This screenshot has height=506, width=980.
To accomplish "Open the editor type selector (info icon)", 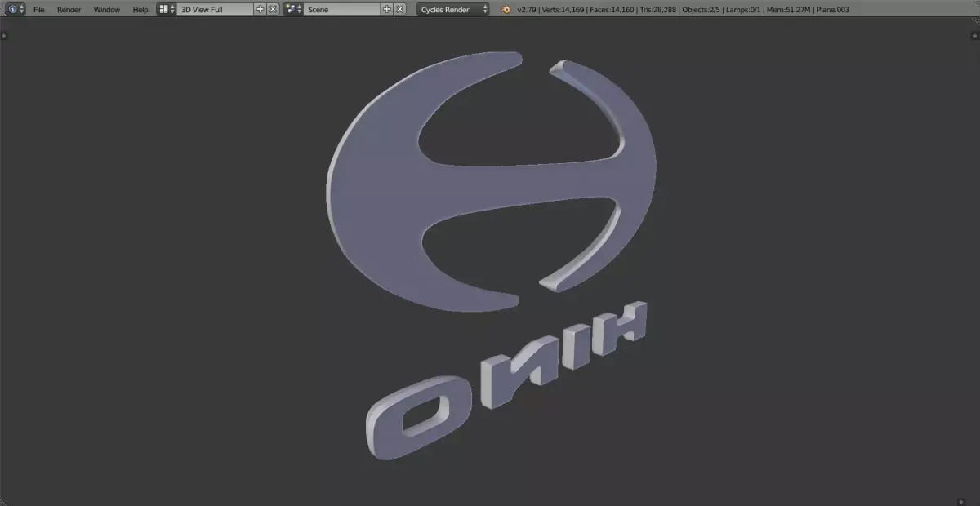I will (x=16, y=9).
